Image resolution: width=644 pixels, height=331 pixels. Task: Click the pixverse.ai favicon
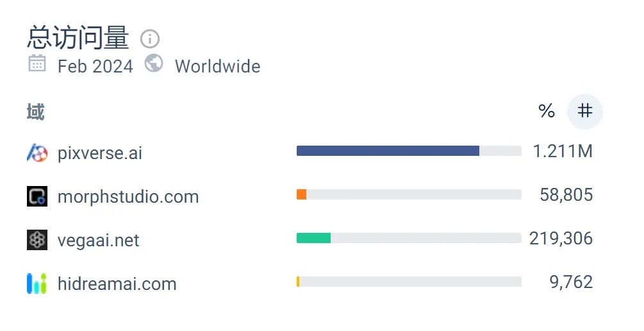(x=37, y=153)
